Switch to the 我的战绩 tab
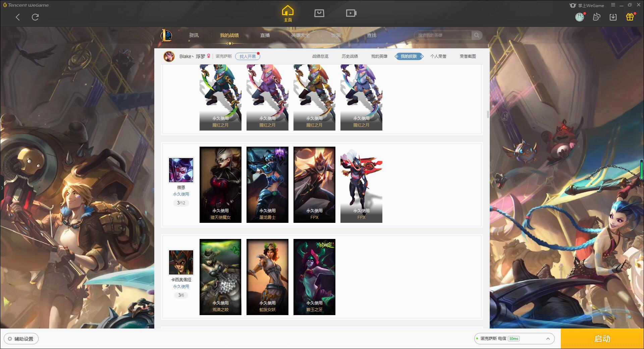The image size is (644, 349). click(229, 35)
